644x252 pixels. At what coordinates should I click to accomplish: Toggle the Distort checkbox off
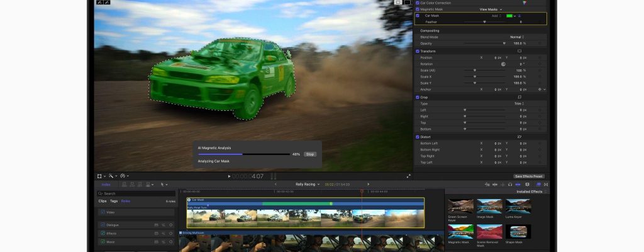pyautogui.click(x=417, y=137)
